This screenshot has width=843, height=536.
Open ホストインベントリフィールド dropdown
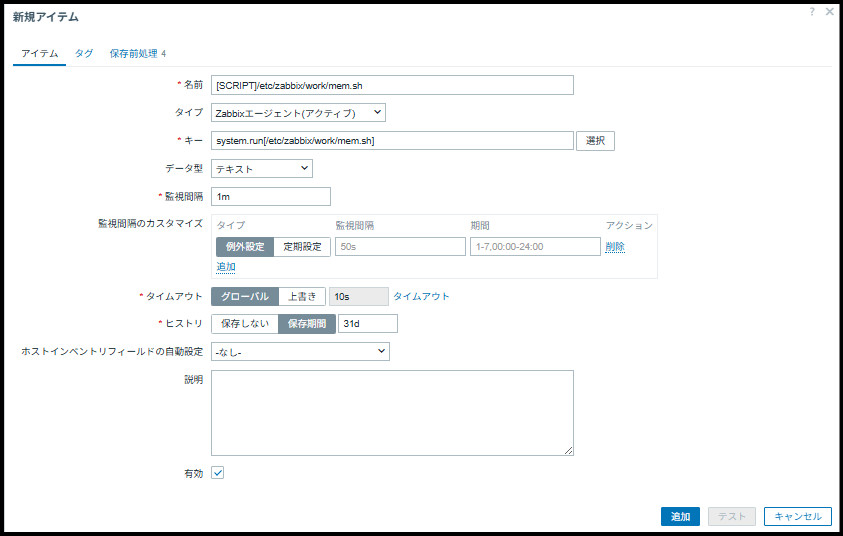coord(300,351)
